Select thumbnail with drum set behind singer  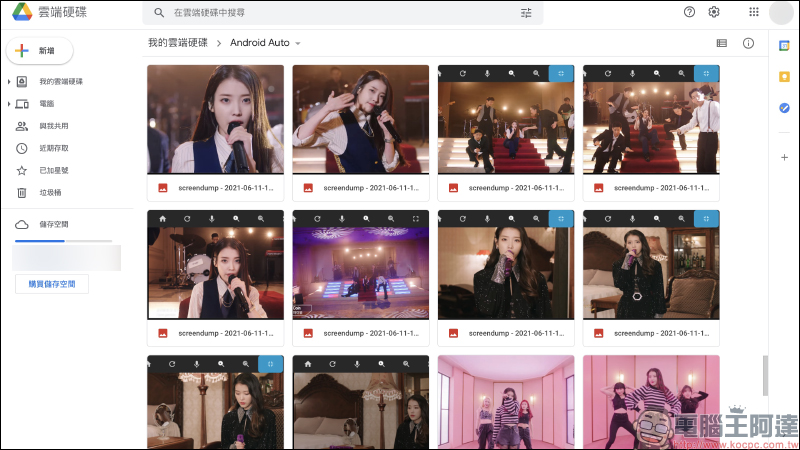pos(215,265)
